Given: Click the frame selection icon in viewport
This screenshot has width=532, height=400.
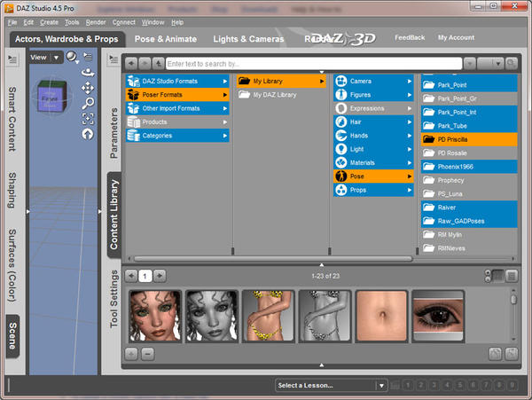Looking at the screenshot, I should (x=88, y=119).
